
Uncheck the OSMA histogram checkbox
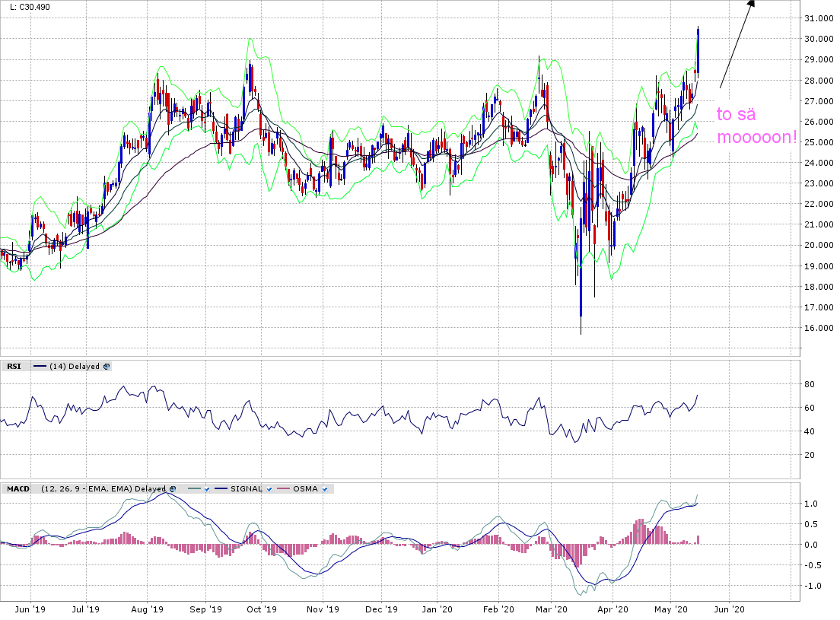[x=326, y=488]
